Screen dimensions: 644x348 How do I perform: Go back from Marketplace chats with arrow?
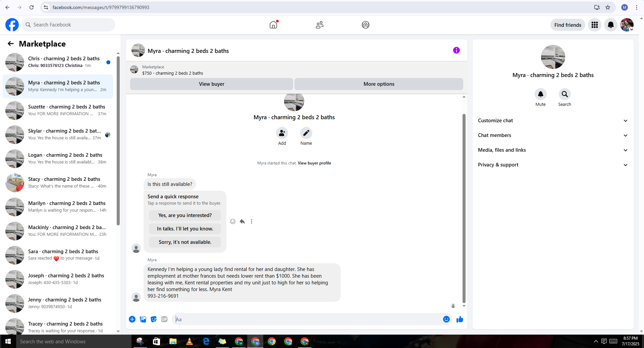point(11,44)
